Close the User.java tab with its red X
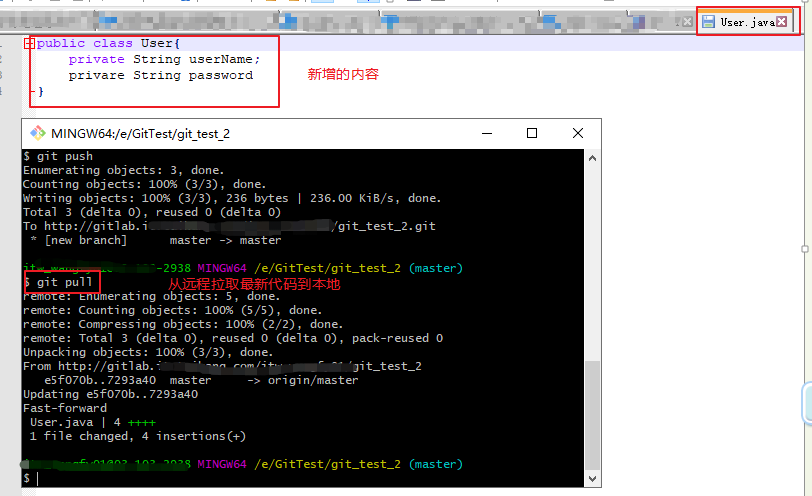Viewport: 812px width, 496px height. click(781, 21)
